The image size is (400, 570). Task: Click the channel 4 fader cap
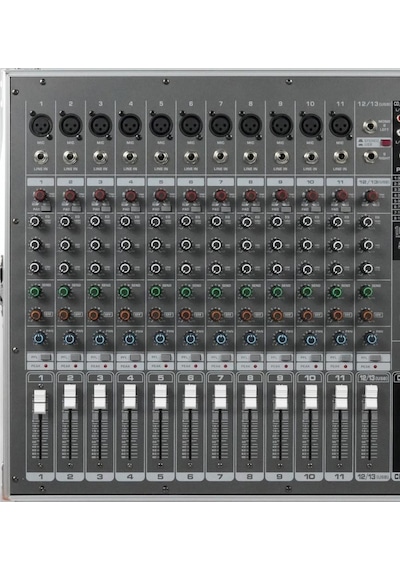pos(130,397)
